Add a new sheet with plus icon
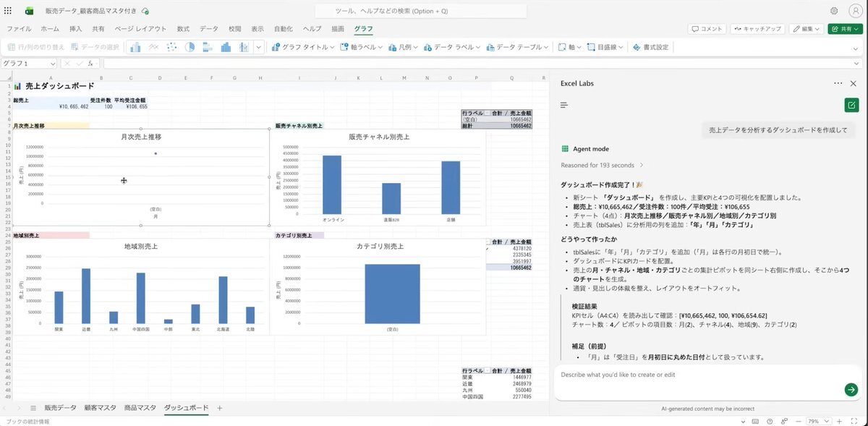Screen dimensions: 868x426 click(220, 408)
